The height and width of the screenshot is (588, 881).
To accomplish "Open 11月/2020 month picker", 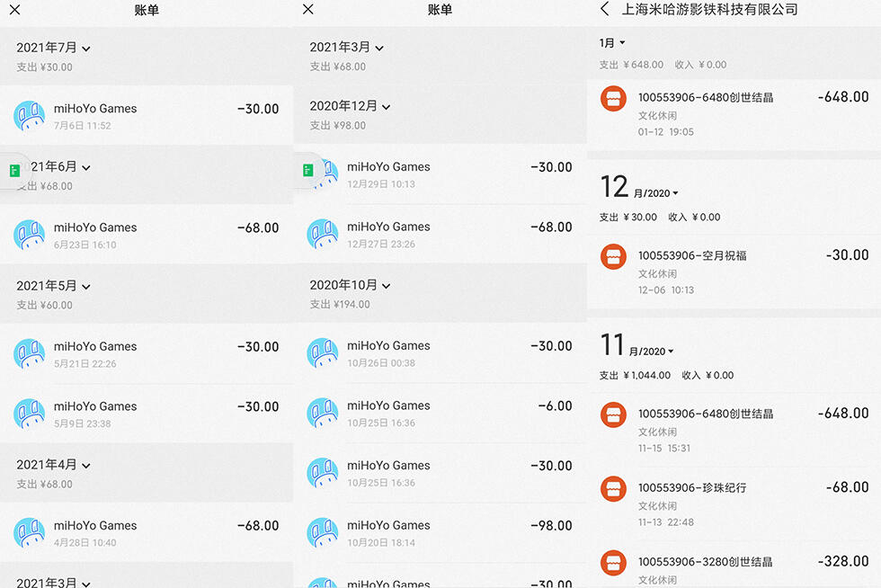I will (x=637, y=346).
